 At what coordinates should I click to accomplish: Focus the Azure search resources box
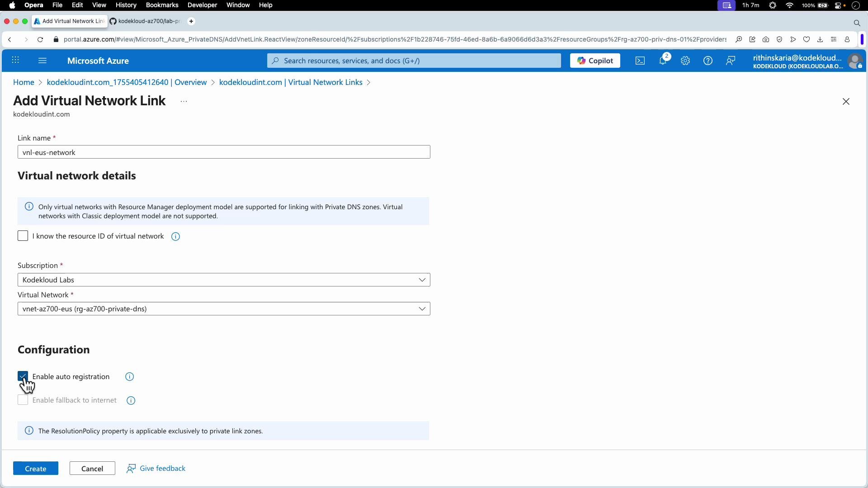pyautogui.click(x=414, y=61)
